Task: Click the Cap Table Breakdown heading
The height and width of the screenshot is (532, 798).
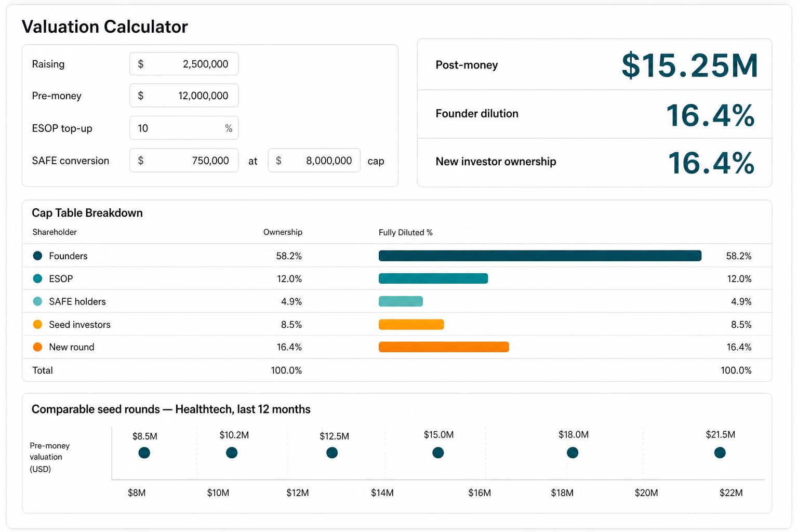Action: (87, 213)
